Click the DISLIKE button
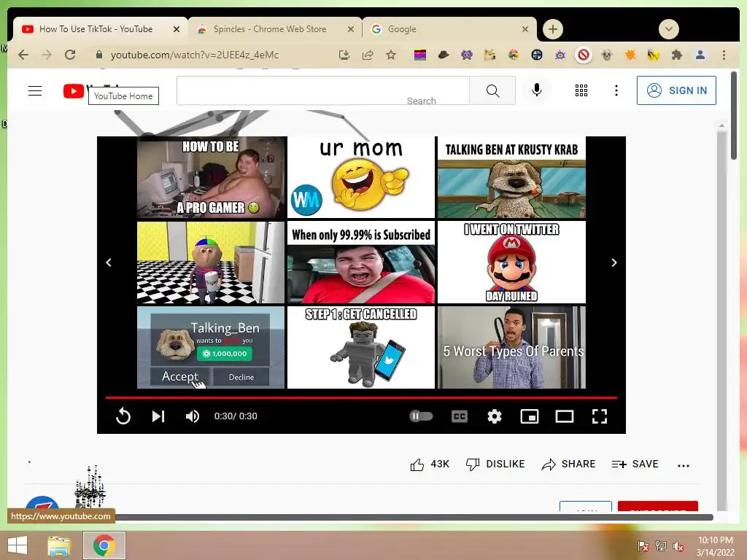Image resolution: width=747 pixels, height=560 pixels. pos(495,464)
